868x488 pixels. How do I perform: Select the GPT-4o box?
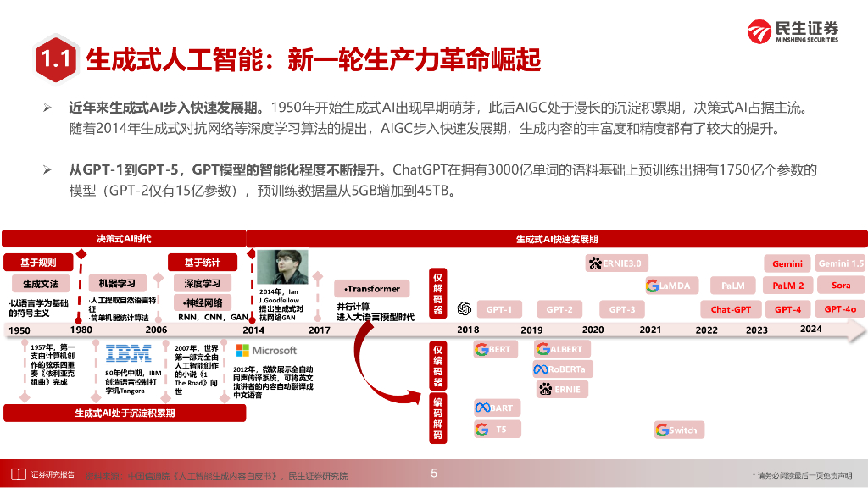pyautogui.click(x=840, y=309)
